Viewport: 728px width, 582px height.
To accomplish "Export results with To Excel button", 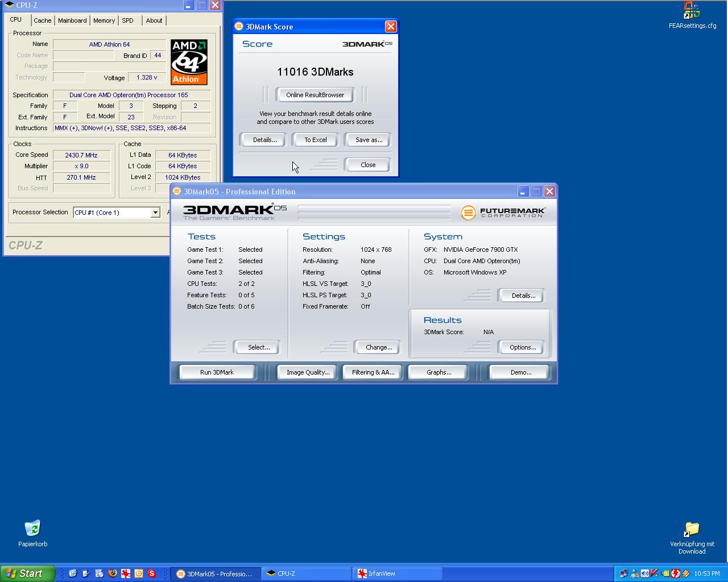I will (315, 140).
